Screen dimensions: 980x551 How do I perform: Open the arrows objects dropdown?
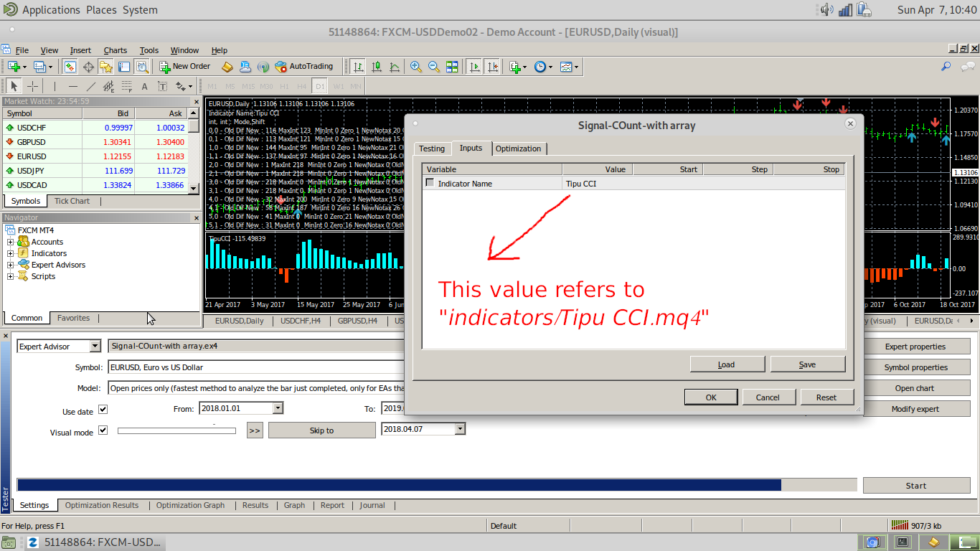tap(184, 86)
